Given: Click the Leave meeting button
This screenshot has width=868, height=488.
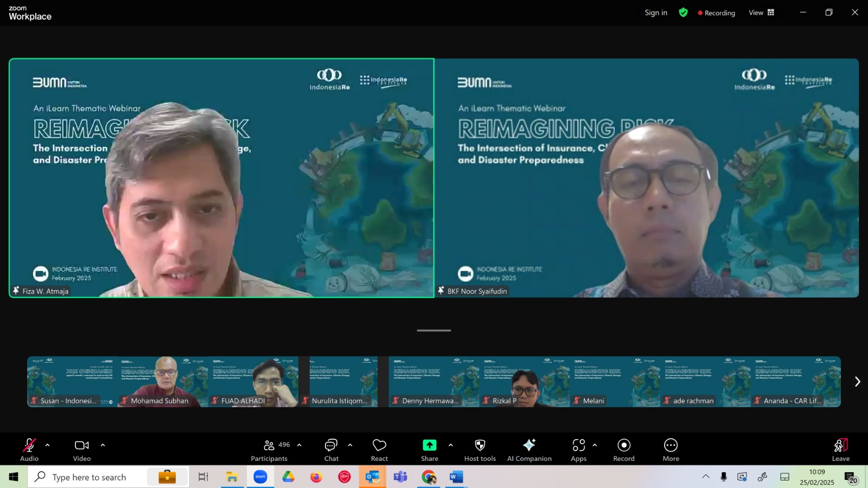Looking at the screenshot, I should [x=841, y=450].
